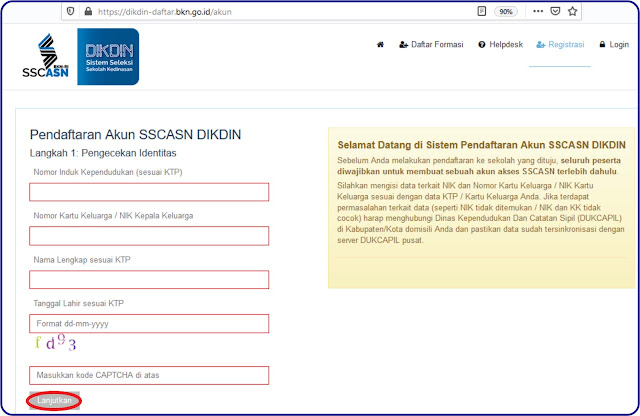
Task: Click the SSCASN logo
Action: (x=46, y=56)
